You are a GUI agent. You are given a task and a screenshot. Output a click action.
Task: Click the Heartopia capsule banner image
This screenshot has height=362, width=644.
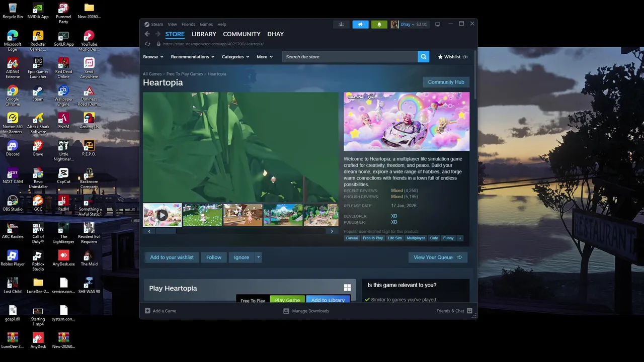pyautogui.click(x=407, y=122)
